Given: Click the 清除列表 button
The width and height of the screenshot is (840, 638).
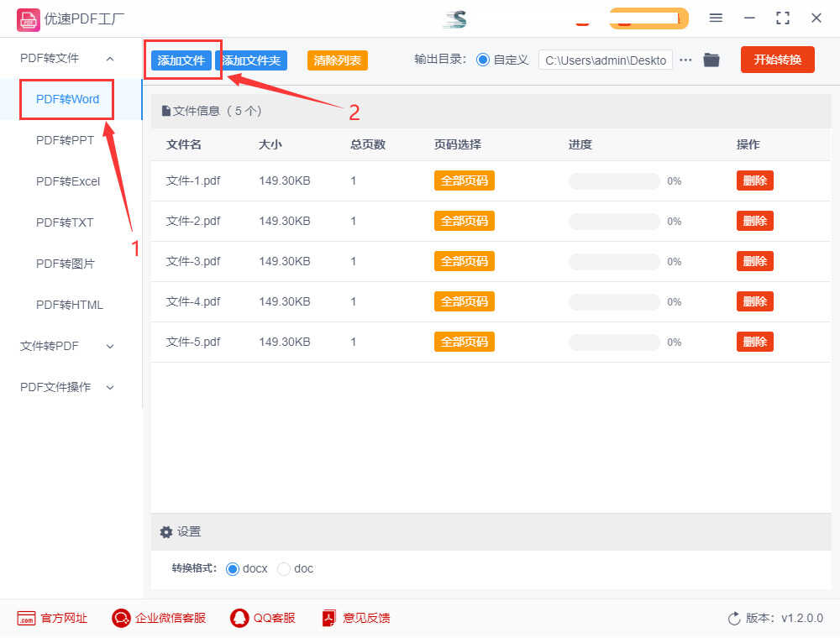Looking at the screenshot, I should [338, 60].
